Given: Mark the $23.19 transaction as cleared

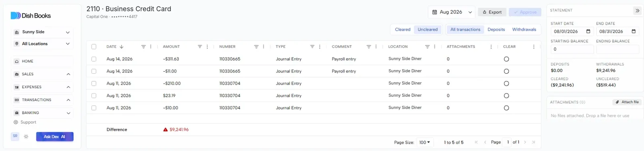Looking at the screenshot, I should pos(506,96).
